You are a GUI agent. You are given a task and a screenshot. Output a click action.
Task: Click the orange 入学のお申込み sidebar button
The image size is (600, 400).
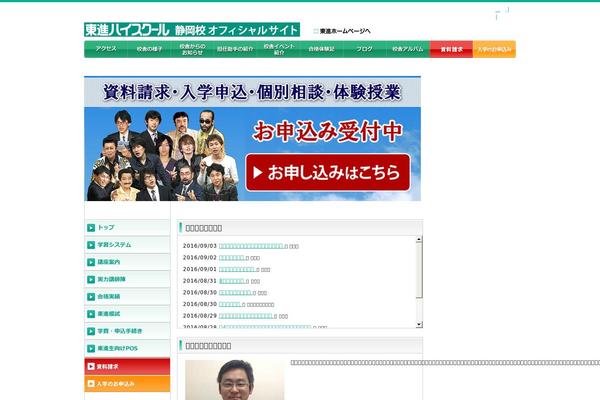(x=127, y=384)
